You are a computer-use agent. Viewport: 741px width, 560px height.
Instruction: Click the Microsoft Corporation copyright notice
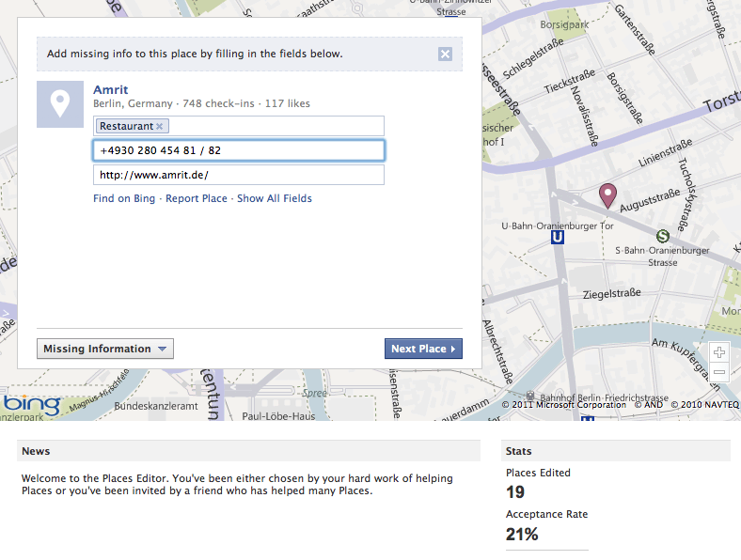(563, 405)
